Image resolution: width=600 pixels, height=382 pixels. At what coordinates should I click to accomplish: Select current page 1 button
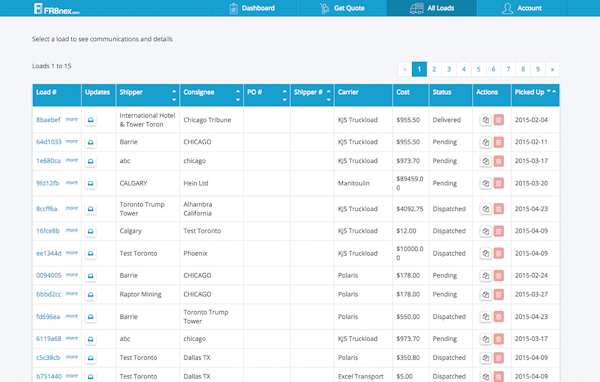point(419,69)
